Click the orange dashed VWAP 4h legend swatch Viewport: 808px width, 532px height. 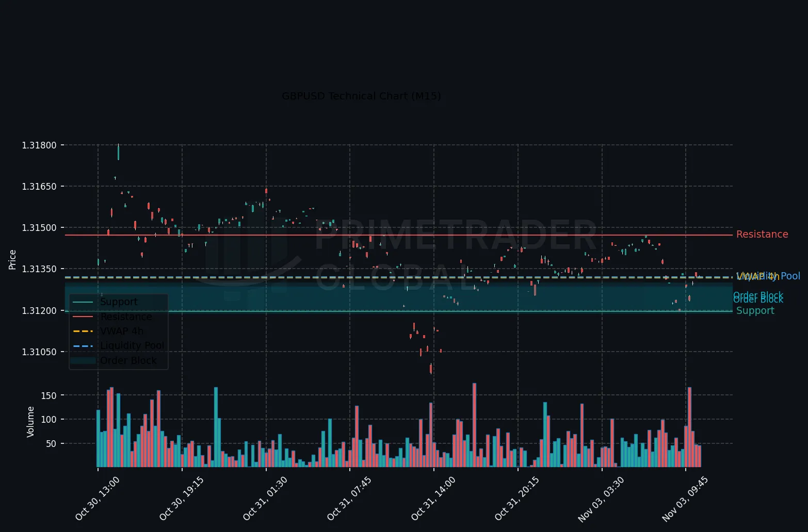click(x=83, y=331)
